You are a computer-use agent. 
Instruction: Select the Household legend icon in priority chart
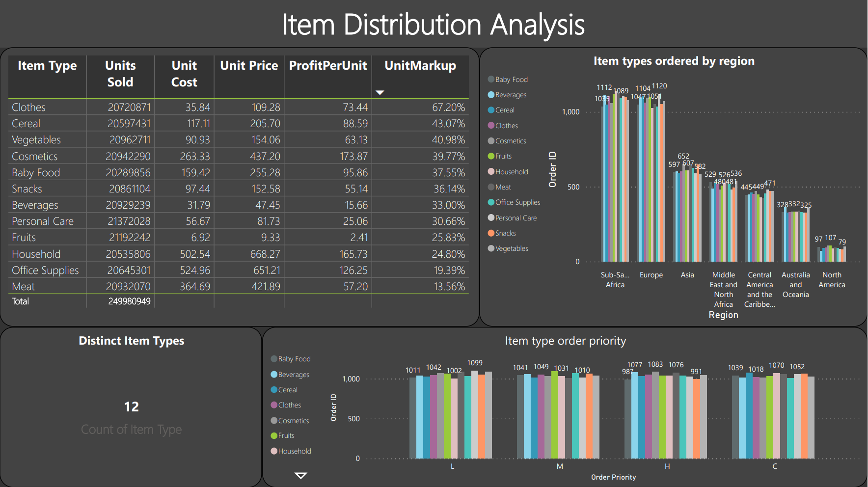274,451
